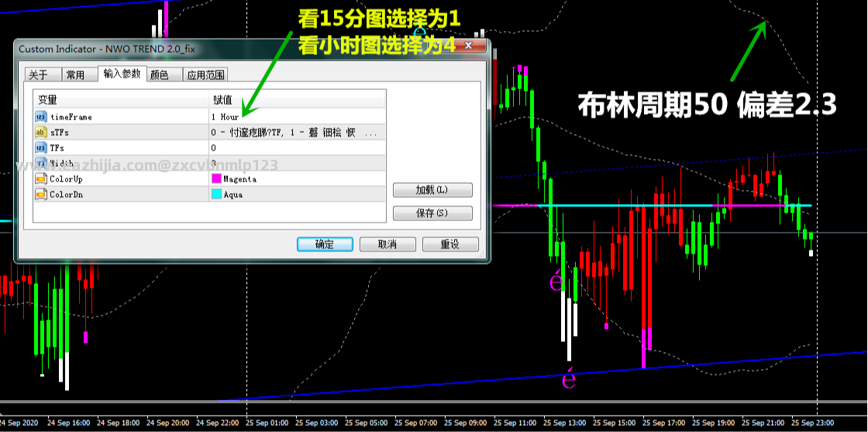Image resolution: width=868 pixels, height=432 pixels.
Task: Select the ColorUp parameter icon
Action: tap(40, 179)
